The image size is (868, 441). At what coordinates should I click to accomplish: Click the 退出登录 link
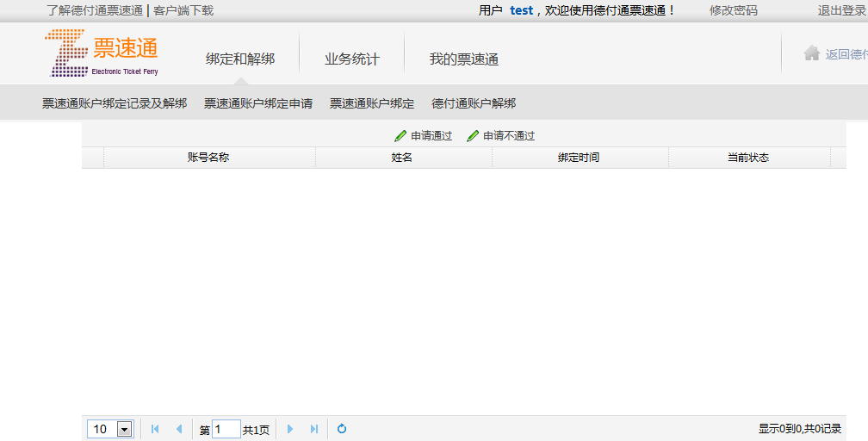pyautogui.click(x=841, y=10)
